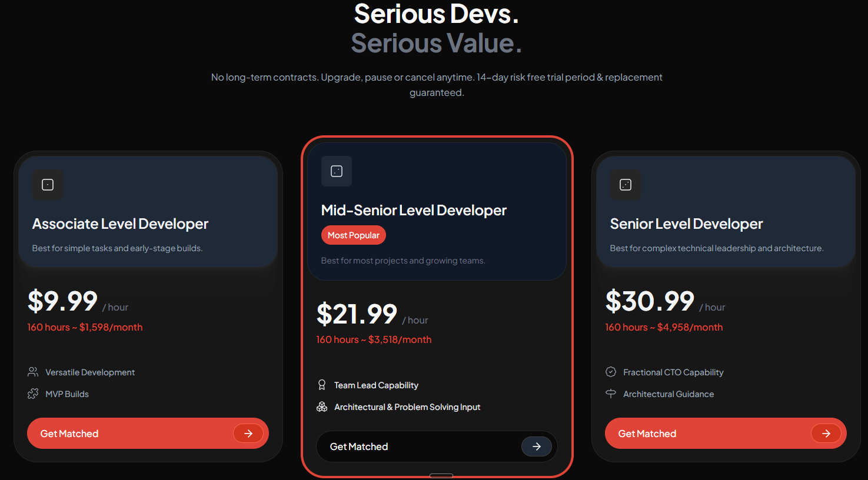Click the Versatile Development feature text
The image size is (868, 480).
point(90,372)
